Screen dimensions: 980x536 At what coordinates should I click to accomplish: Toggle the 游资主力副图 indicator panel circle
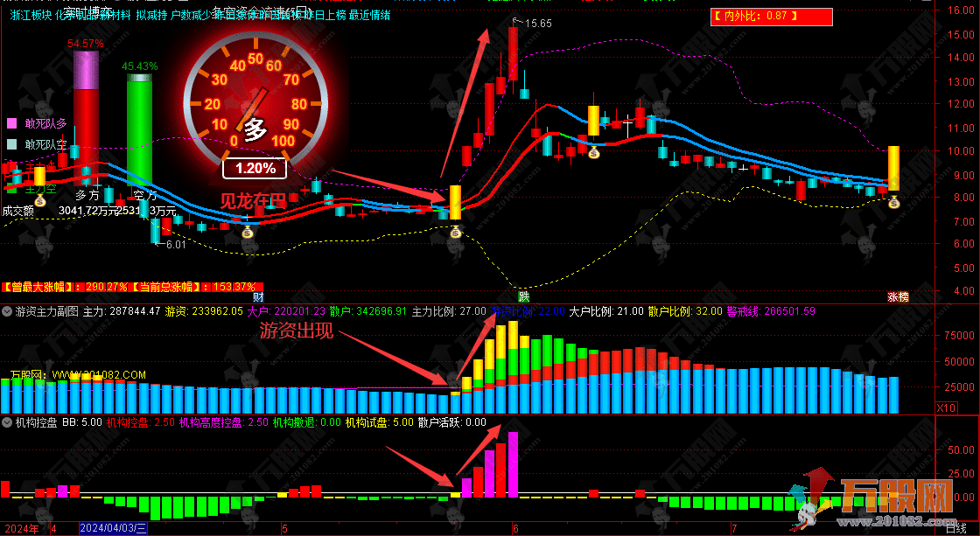click(x=7, y=310)
